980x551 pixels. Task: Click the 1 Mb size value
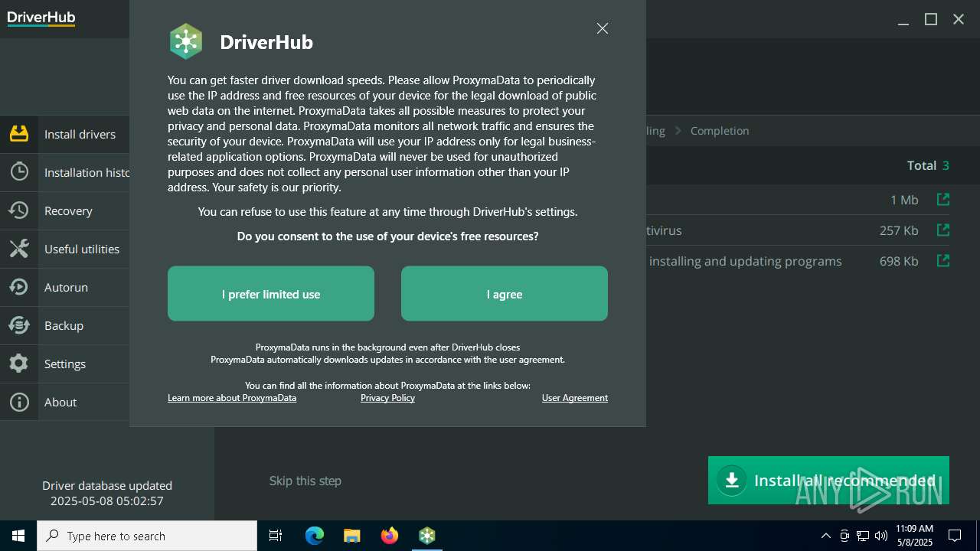tap(904, 200)
